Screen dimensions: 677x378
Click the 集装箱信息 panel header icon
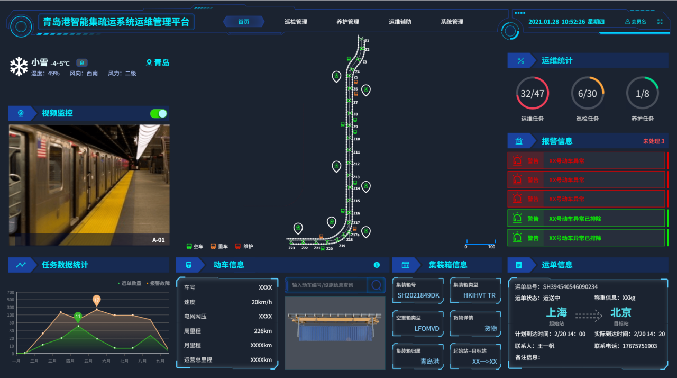click(405, 265)
